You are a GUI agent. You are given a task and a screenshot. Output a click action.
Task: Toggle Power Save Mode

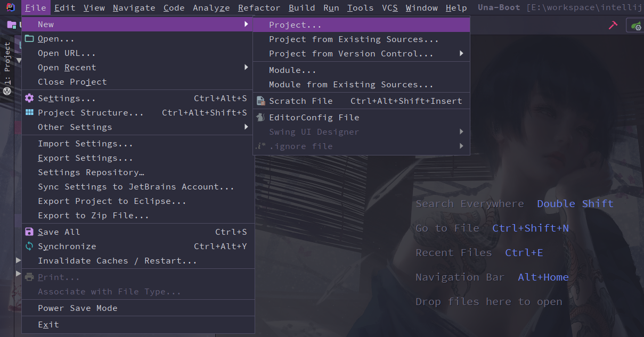pos(77,308)
